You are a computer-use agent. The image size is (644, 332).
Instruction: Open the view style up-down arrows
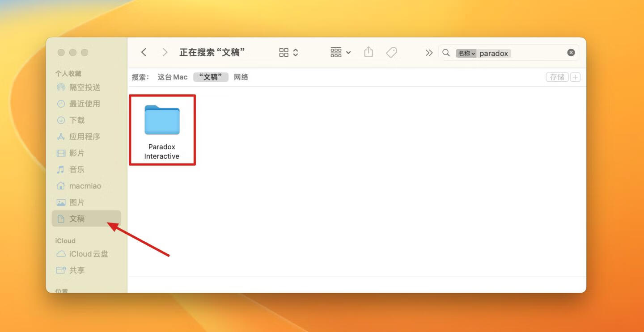[x=296, y=53]
